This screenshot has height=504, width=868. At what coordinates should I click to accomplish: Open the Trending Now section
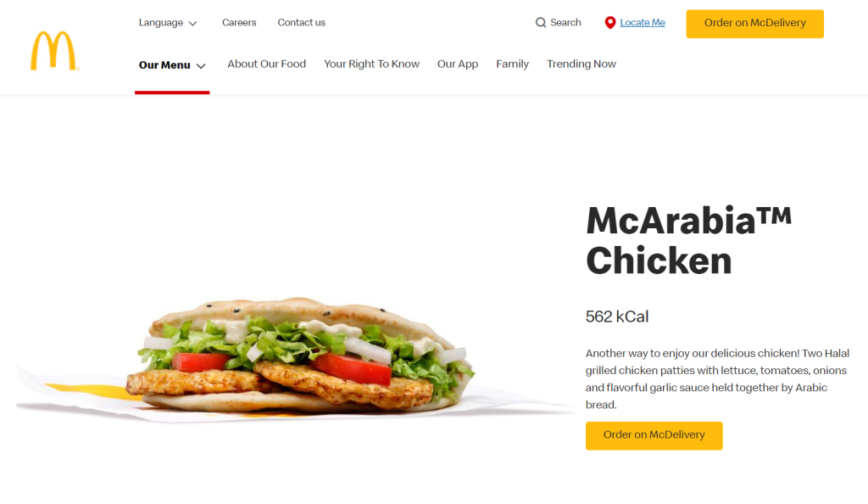pyautogui.click(x=581, y=64)
